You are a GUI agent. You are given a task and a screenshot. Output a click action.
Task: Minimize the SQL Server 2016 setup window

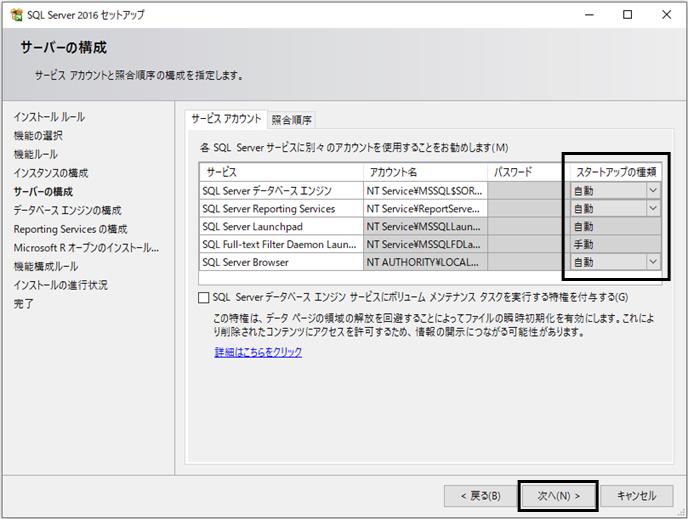[x=589, y=14]
